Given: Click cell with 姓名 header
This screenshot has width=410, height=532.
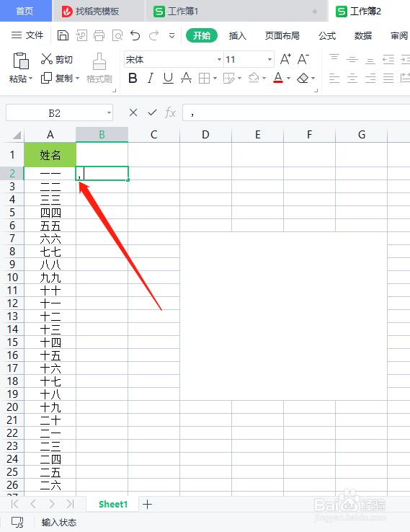Looking at the screenshot, I should pos(50,155).
